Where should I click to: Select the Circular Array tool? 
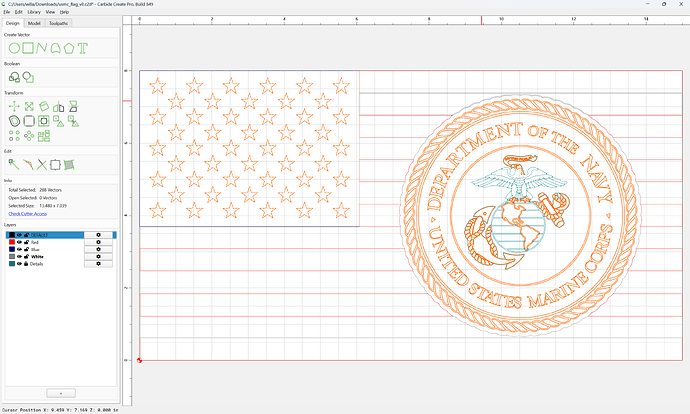[29, 136]
